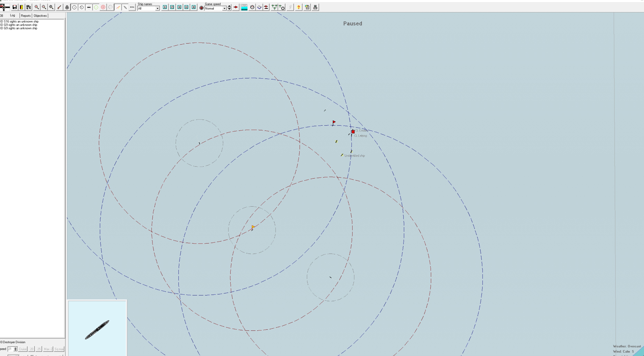This screenshot has height=356, width=644.
Task: Click the fast-forward play button
Action: pyautogui.click(x=186, y=7)
